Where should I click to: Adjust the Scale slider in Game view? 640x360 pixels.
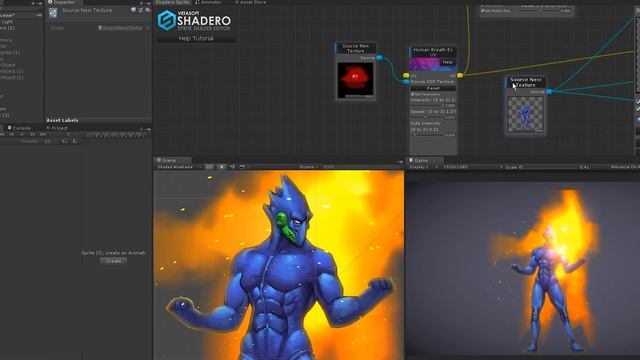pyautogui.click(x=549, y=167)
